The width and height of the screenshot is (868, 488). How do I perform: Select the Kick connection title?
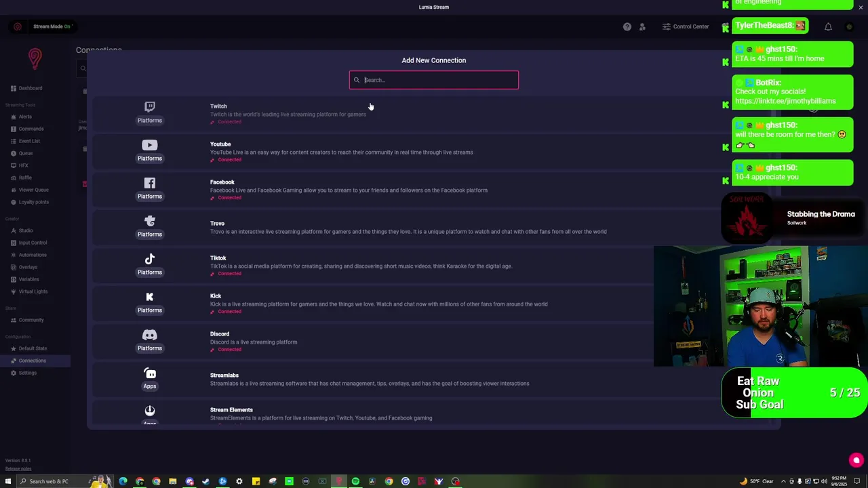pos(216,296)
